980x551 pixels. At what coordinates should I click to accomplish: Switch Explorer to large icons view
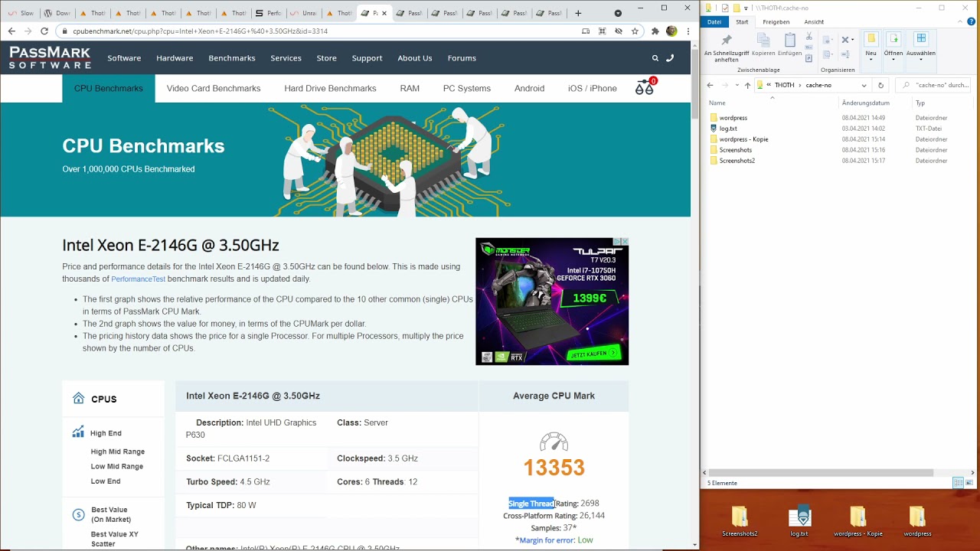point(969,483)
